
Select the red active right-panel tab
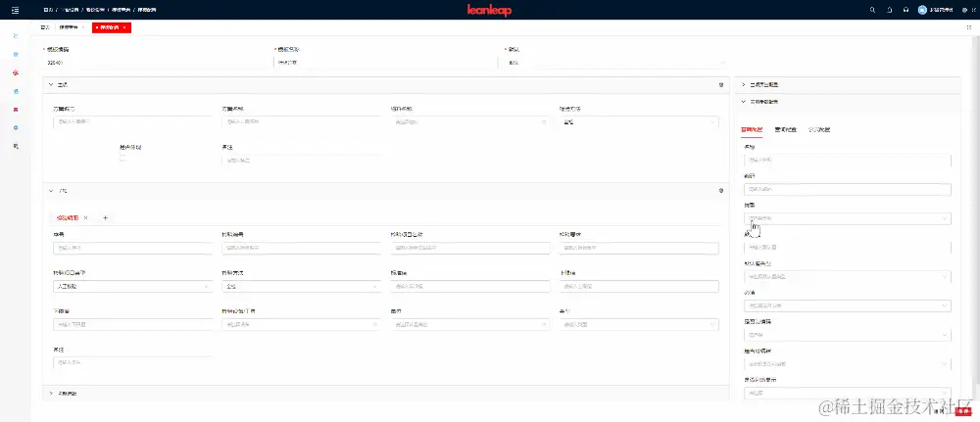point(752,130)
